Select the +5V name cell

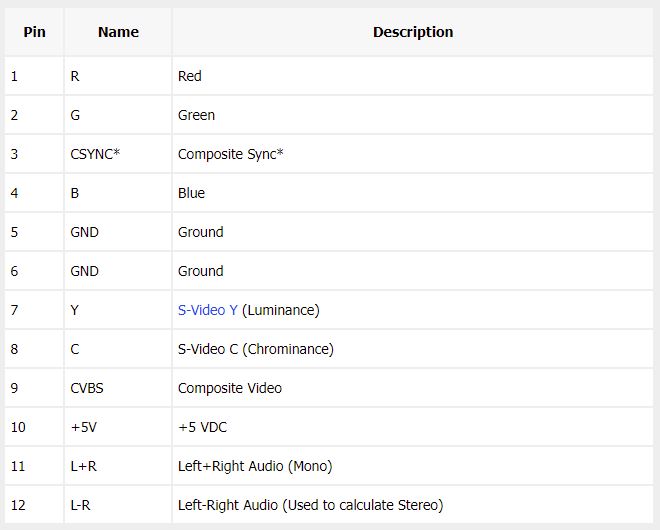(x=118, y=427)
